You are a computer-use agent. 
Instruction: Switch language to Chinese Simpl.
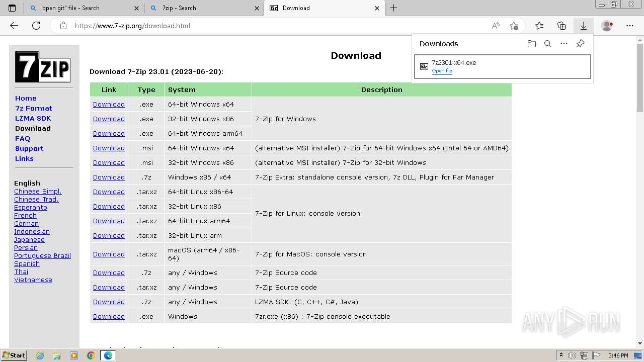(38, 191)
